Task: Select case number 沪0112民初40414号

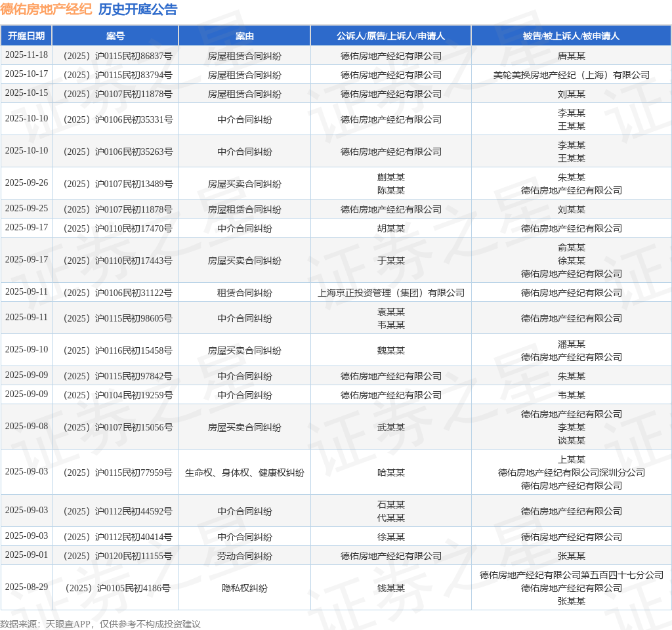Action: 118,537
